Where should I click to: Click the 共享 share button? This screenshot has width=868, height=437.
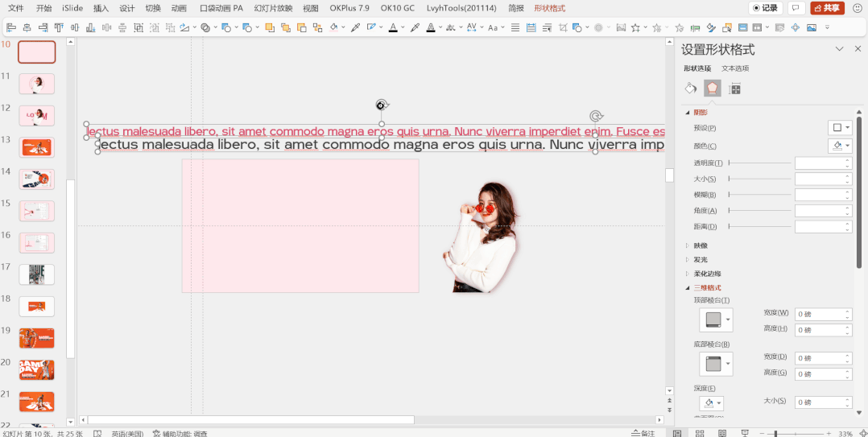(x=827, y=8)
